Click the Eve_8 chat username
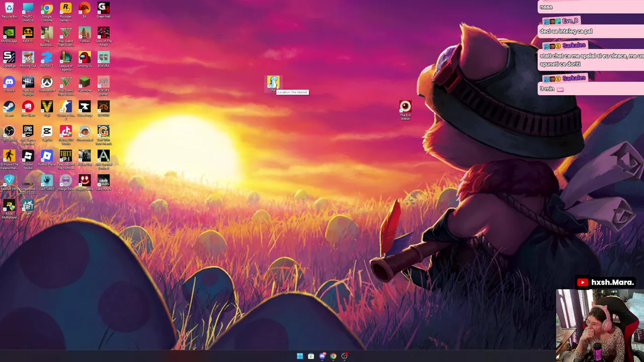 571,21
